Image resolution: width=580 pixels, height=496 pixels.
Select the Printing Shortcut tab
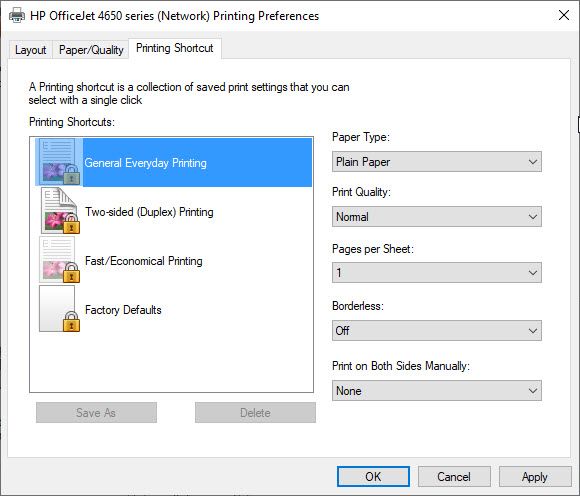tap(175, 48)
